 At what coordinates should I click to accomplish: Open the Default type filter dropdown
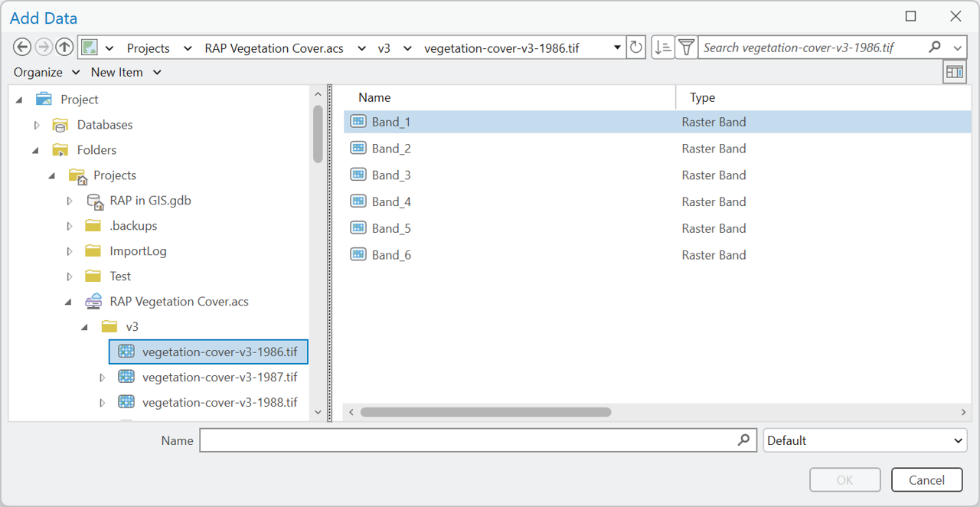tap(864, 440)
